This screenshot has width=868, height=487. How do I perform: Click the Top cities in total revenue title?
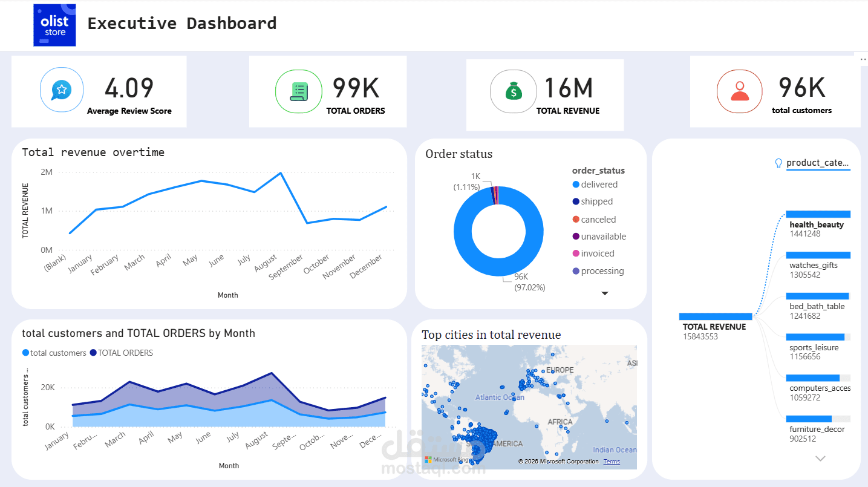[491, 335]
